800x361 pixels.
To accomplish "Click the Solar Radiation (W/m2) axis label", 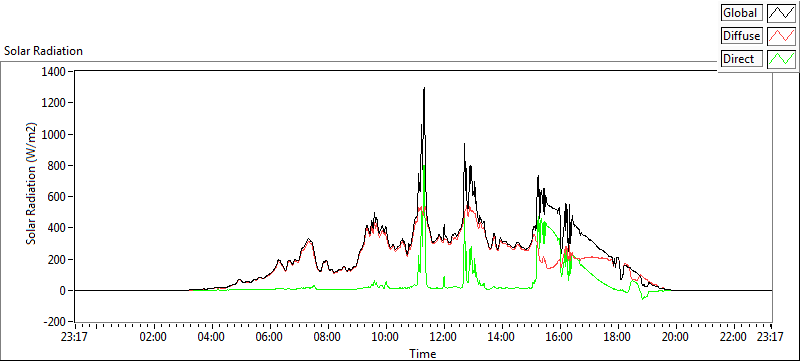I will click(x=32, y=183).
